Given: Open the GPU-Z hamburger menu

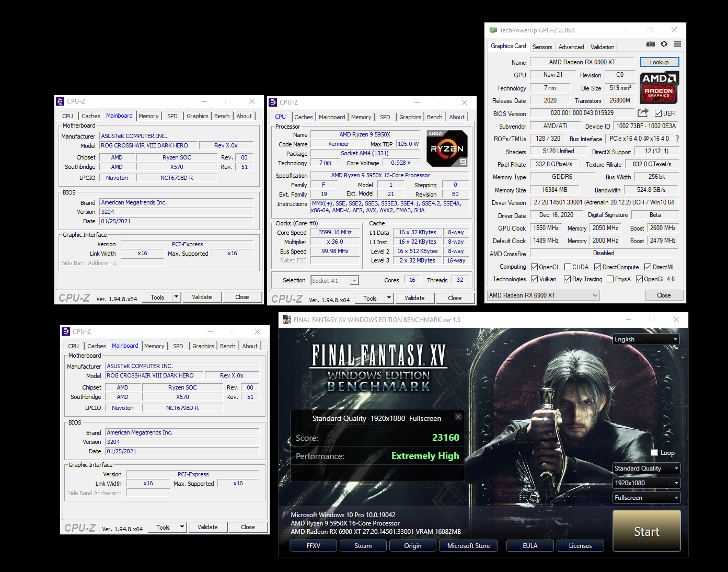Looking at the screenshot, I should pyautogui.click(x=677, y=44).
